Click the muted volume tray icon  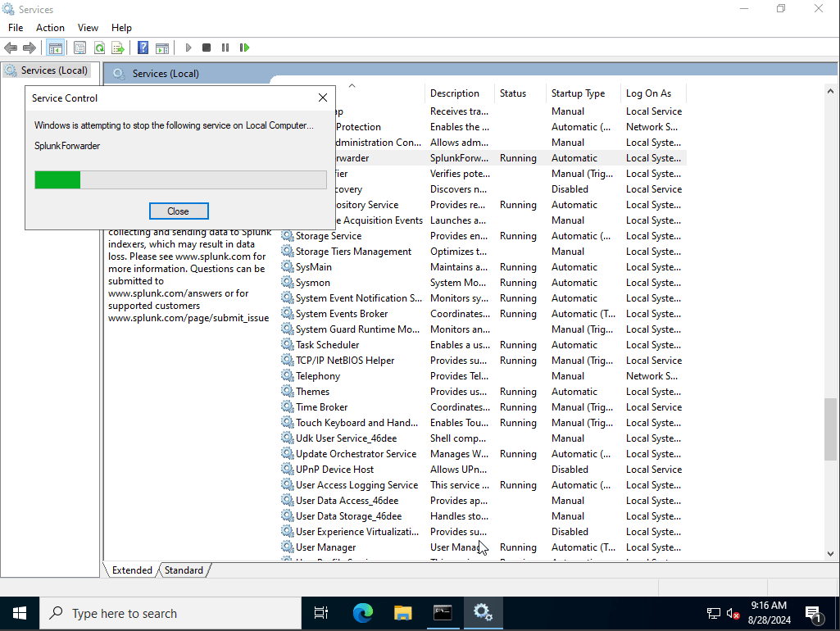[x=733, y=613]
